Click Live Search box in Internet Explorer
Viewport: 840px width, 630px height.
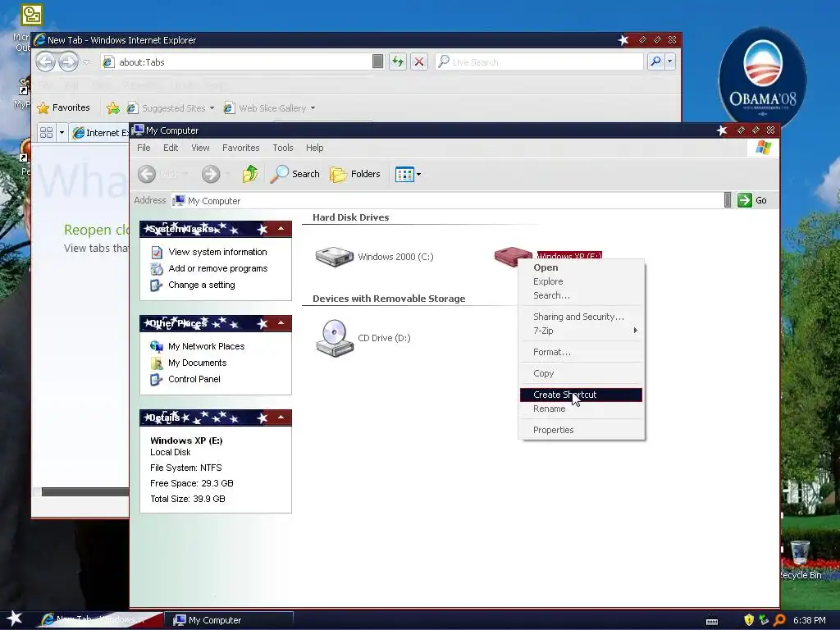pos(539,62)
